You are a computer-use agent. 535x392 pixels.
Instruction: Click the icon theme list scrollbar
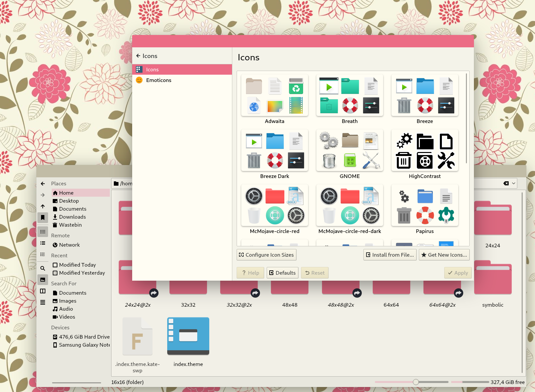click(466, 118)
